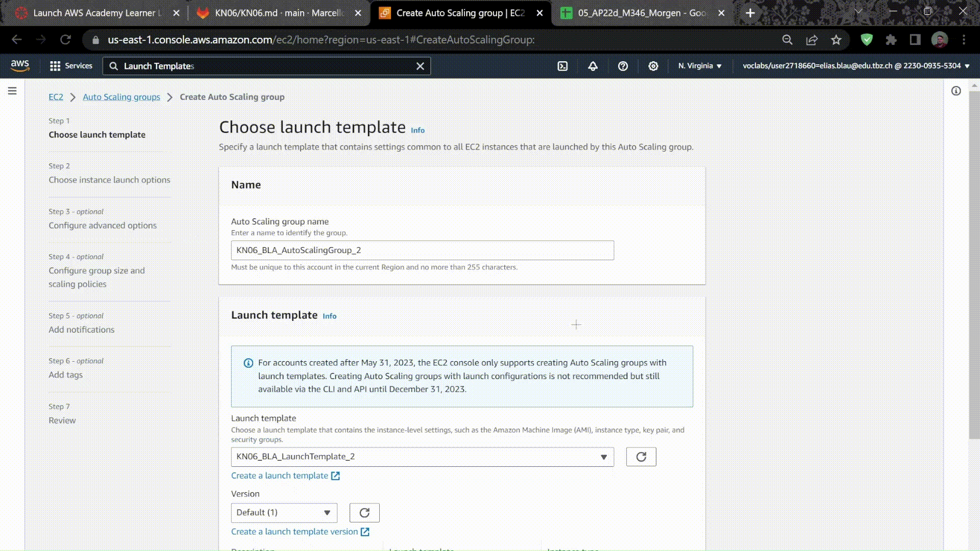
Task: Click Create a launch template version link
Action: pos(301,532)
